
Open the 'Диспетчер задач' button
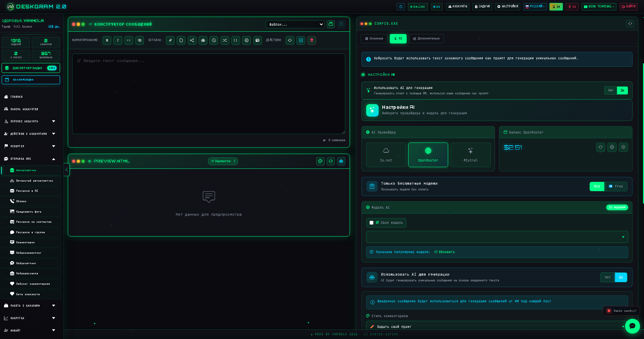[x=31, y=68]
